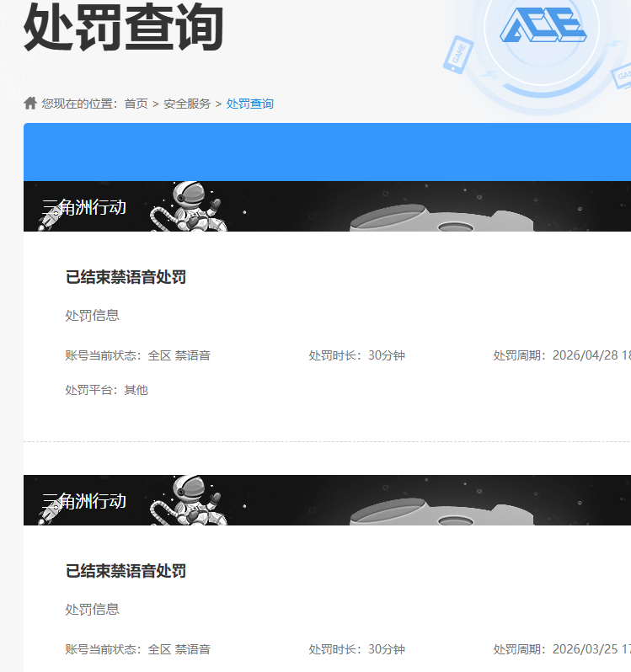Click the second record's 处罚信息 label
The width and height of the screenshot is (631, 672).
point(92,610)
